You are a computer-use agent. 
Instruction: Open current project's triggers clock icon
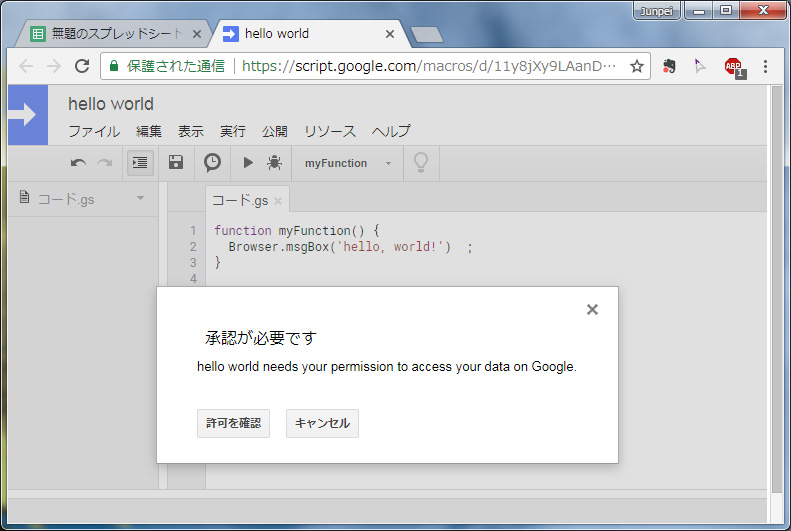[x=212, y=162]
